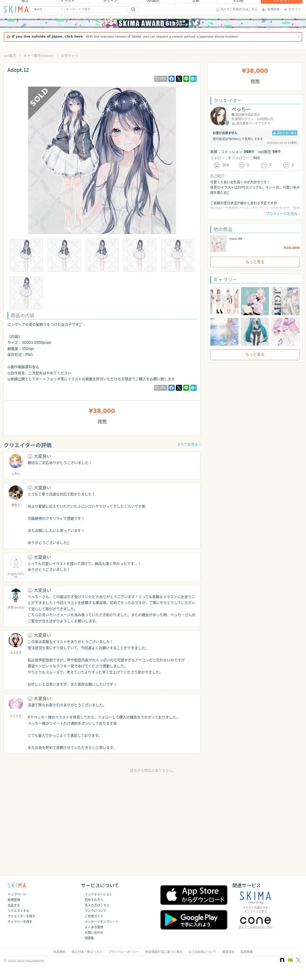Select the first thumbnail below main image
The height and width of the screenshot is (980, 306).
tap(26, 255)
